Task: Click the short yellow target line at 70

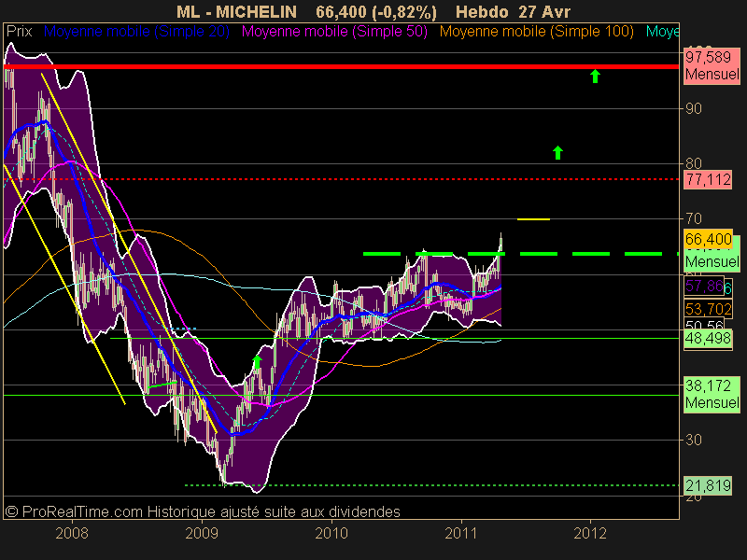Action: click(x=533, y=219)
